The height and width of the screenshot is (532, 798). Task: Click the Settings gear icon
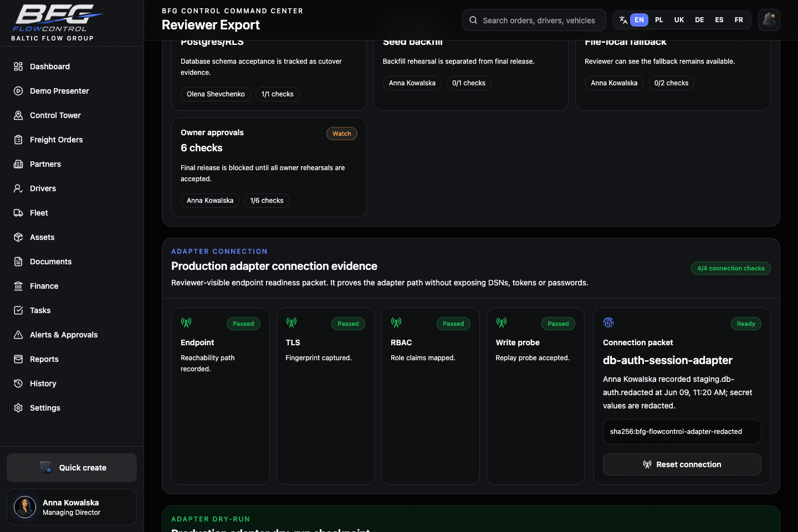click(18, 408)
